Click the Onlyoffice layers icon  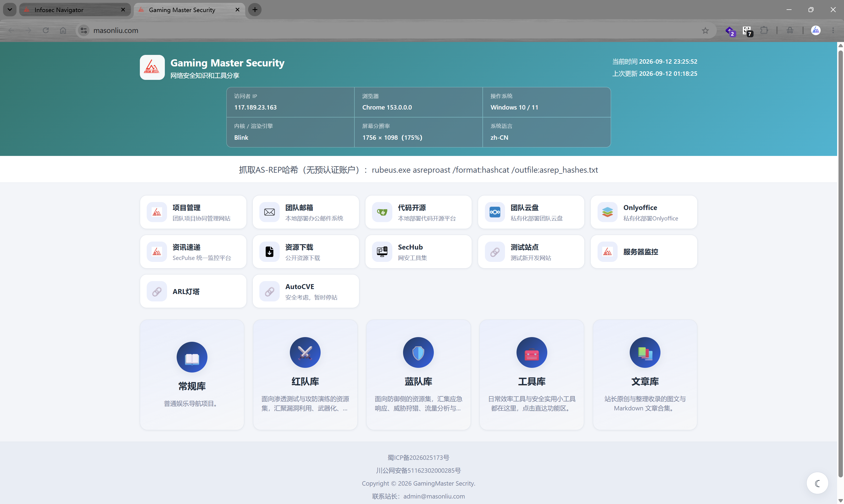click(x=607, y=212)
